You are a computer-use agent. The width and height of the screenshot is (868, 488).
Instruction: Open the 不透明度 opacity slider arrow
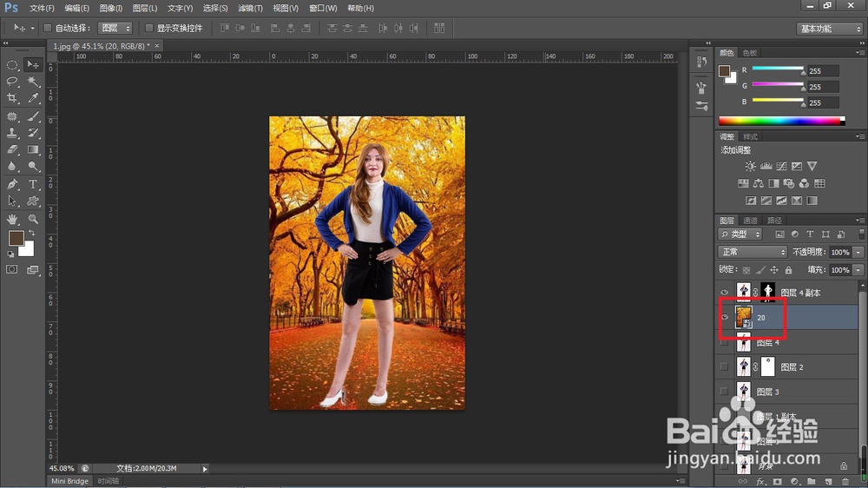(858, 252)
